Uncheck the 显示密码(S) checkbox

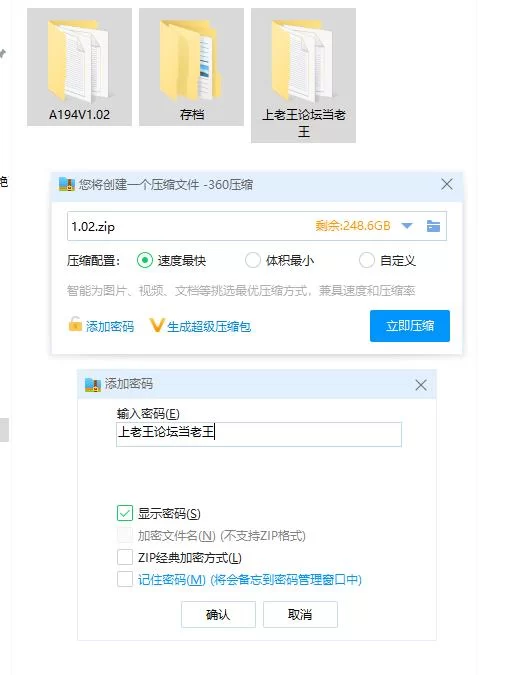click(125, 513)
